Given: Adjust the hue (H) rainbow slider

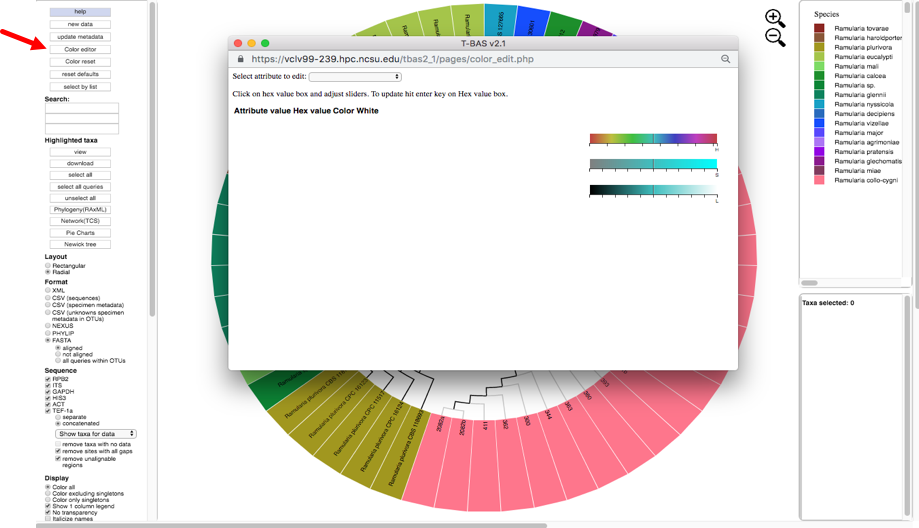Looking at the screenshot, I should (x=653, y=139).
